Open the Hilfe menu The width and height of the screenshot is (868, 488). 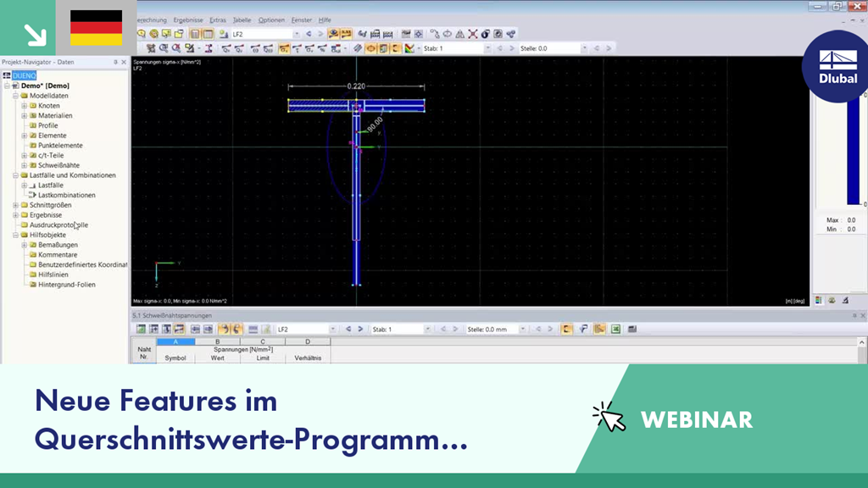[x=325, y=20]
